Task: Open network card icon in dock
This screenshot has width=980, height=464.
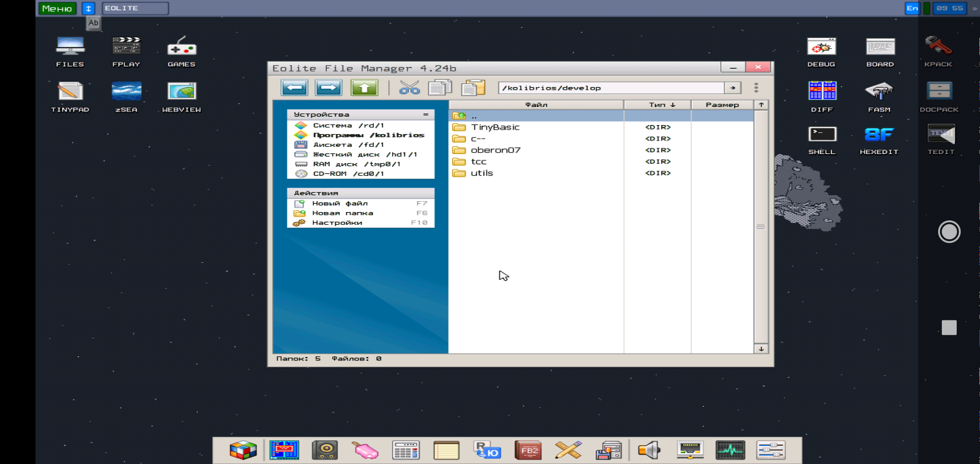Action: [x=690, y=450]
